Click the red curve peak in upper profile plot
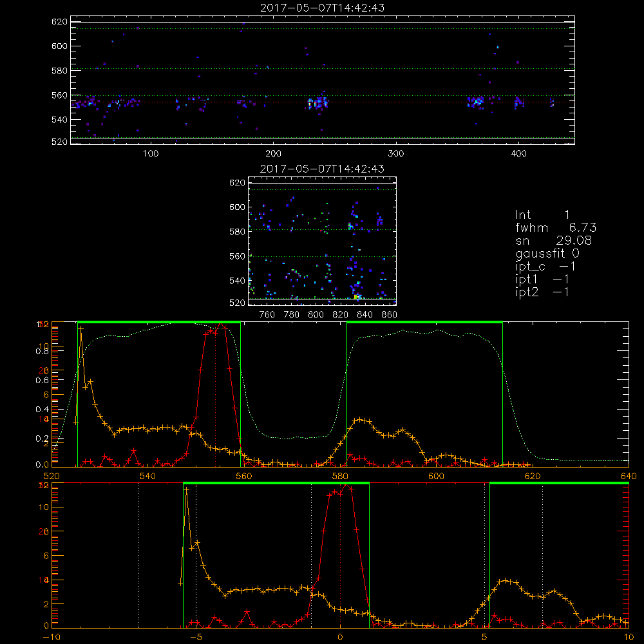This screenshot has width=644, height=644. (222, 325)
